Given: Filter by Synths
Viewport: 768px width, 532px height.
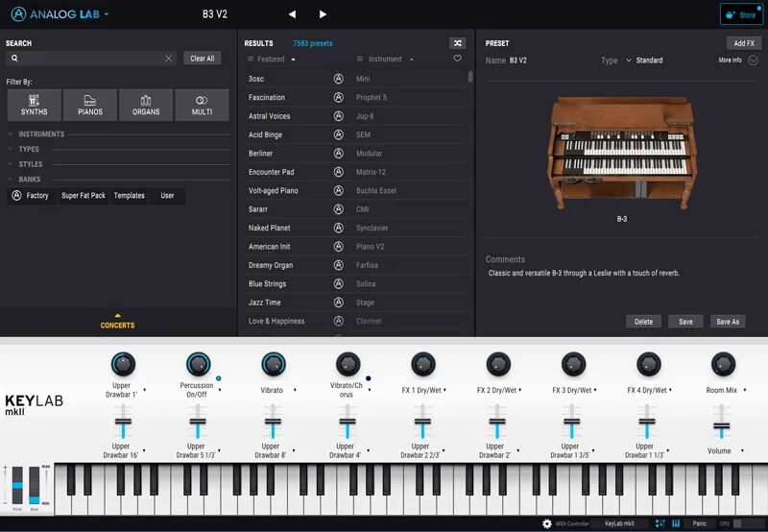Looking at the screenshot, I should click(x=35, y=105).
